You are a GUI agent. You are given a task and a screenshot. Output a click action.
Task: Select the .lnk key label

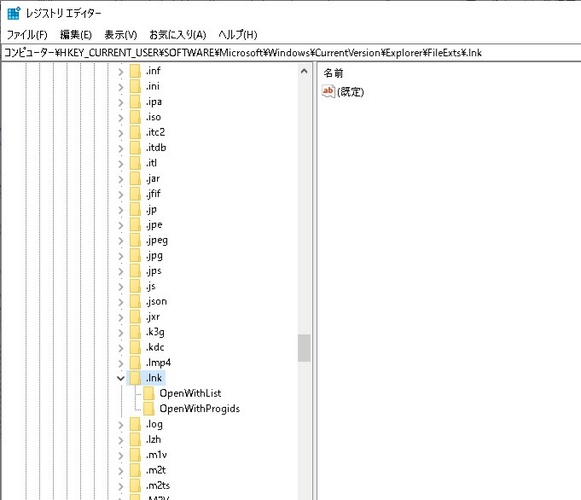[x=154, y=378]
